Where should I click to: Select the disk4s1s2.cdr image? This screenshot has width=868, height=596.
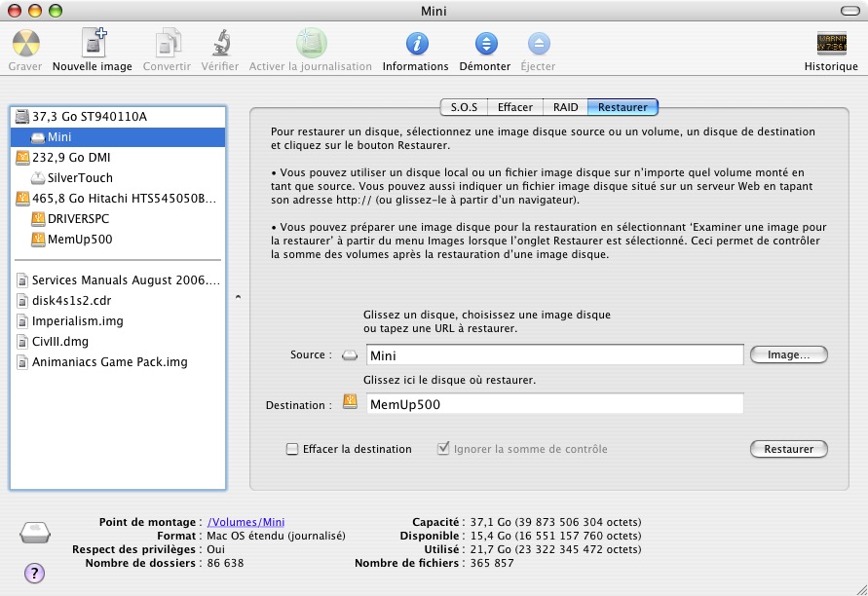pyautogui.click(x=118, y=301)
